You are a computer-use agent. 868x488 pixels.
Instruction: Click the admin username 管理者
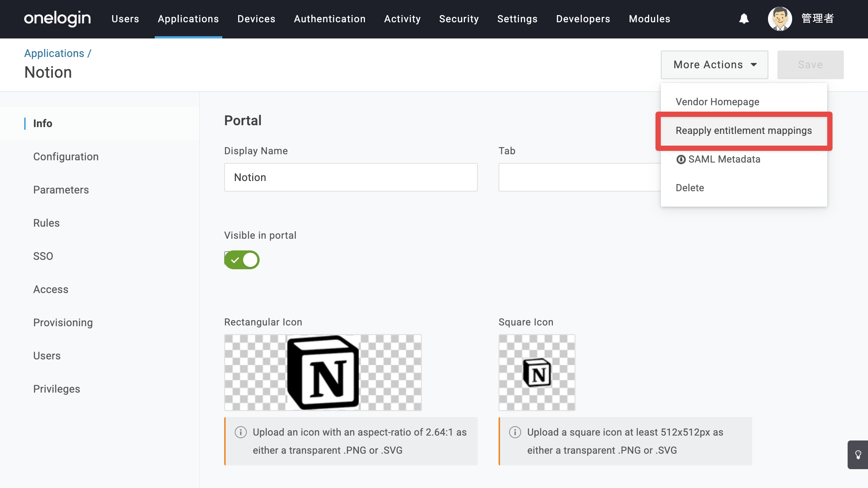click(817, 18)
